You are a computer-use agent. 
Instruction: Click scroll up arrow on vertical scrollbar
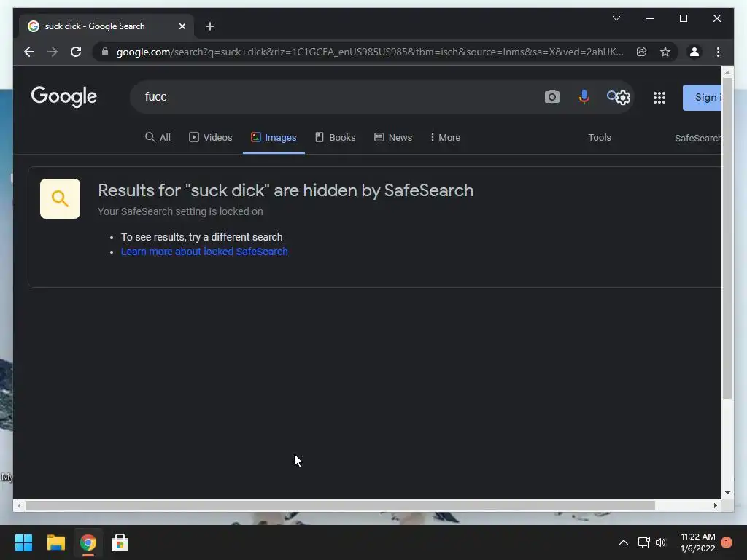727,72
